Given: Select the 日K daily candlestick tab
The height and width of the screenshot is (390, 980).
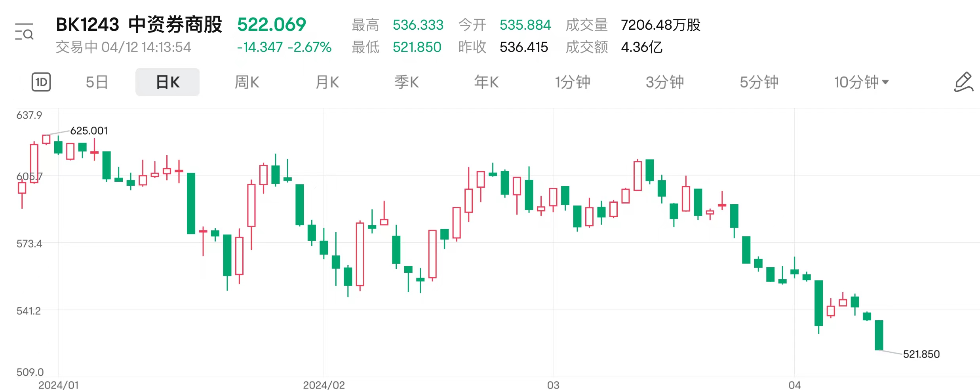Looking at the screenshot, I should 167,82.
